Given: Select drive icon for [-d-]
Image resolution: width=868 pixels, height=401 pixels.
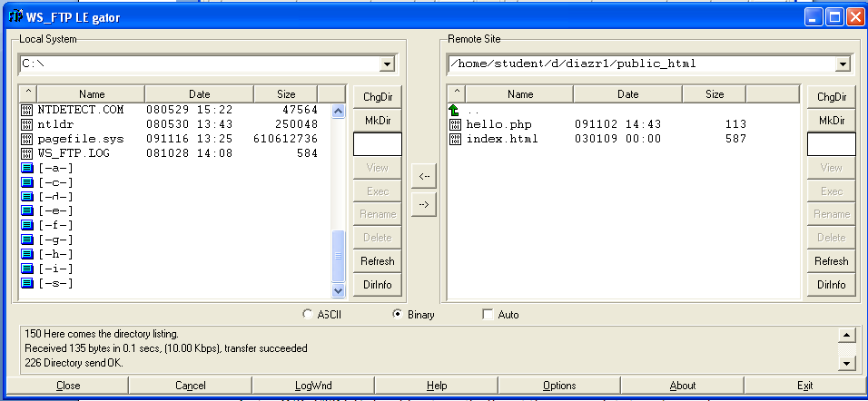Looking at the screenshot, I should (27, 196).
